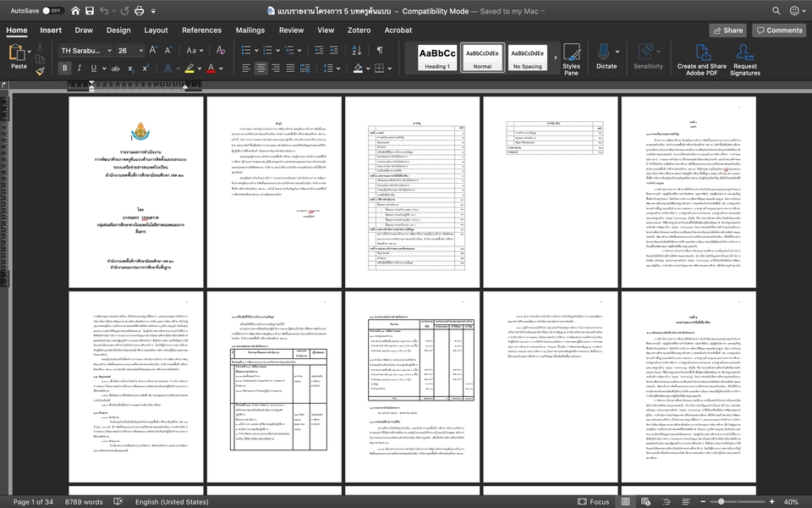Apply the Heading 1 style
This screenshot has width=812, height=508.
[437, 57]
